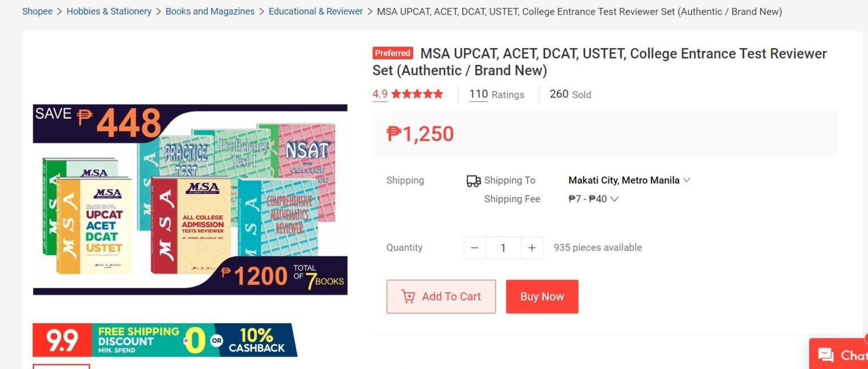Screen dimensions: 868x369
Task: Open the Books and Magazines breadcrumb
Action: [x=210, y=11]
